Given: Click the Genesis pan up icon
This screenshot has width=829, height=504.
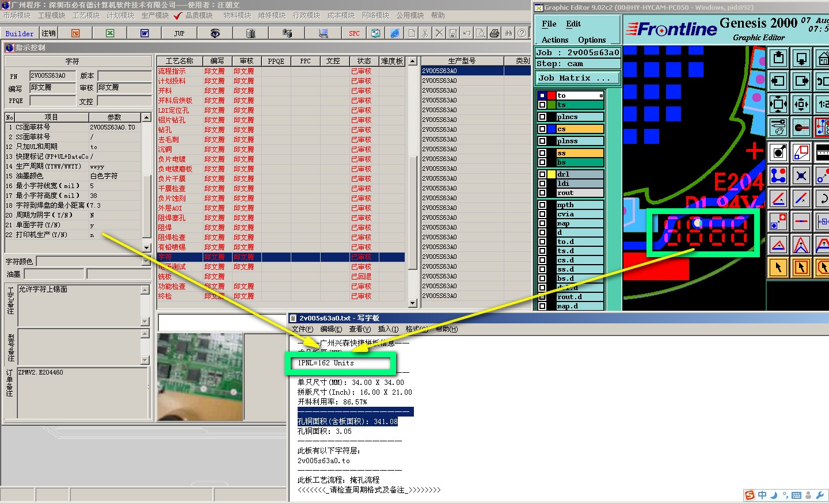Looking at the screenshot, I should click(779, 58).
